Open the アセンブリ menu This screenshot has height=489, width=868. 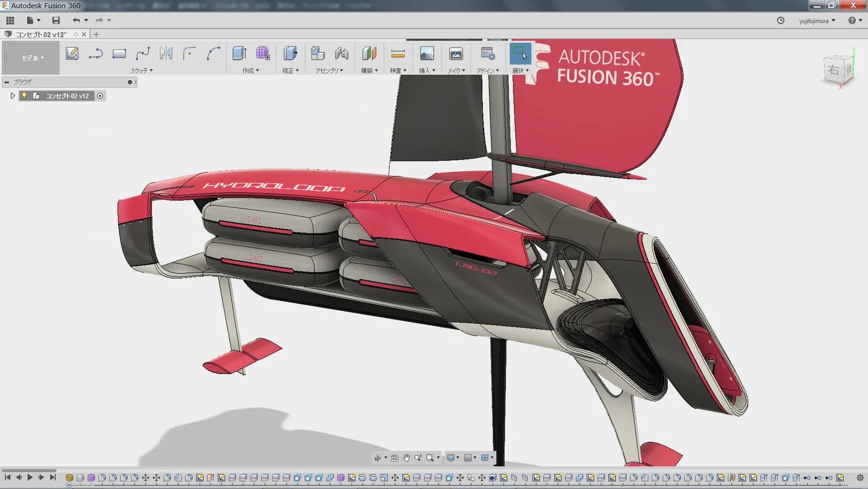coord(329,71)
